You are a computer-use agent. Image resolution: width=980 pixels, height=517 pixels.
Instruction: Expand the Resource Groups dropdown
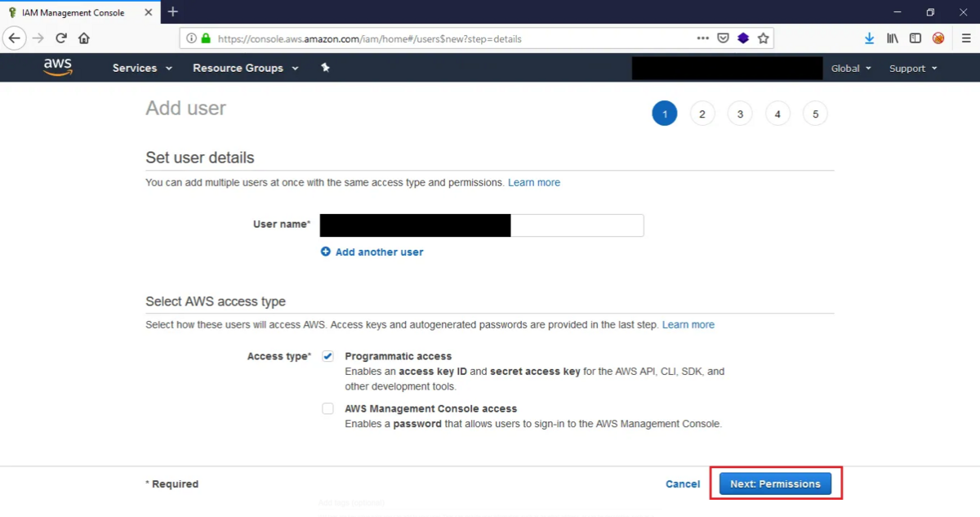[x=246, y=68]
